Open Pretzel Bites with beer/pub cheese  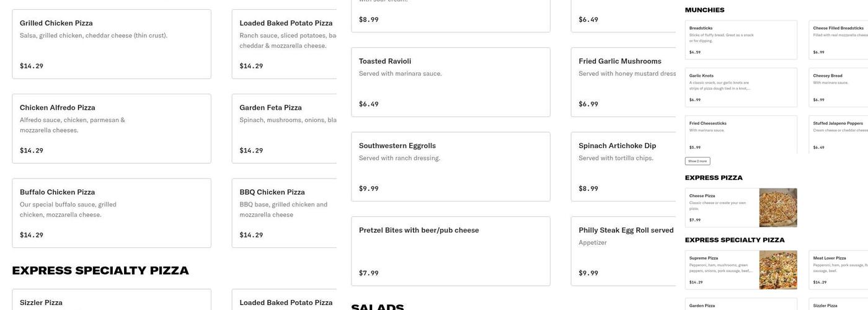(450, 251)
